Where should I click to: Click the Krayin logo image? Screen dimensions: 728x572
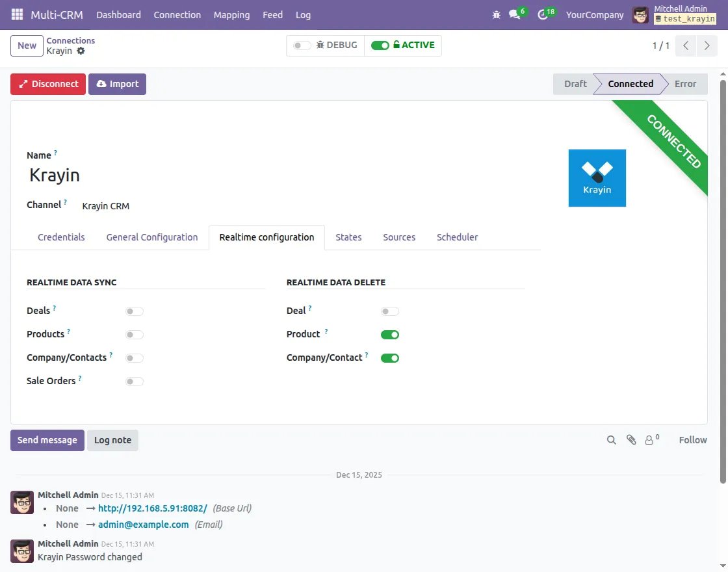coord(597,177)
